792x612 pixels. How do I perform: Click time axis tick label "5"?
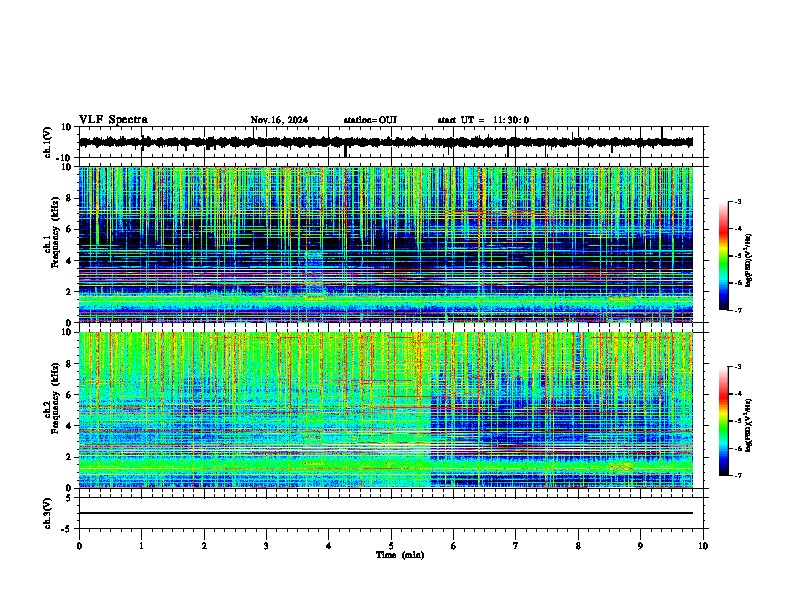(391, 546)
